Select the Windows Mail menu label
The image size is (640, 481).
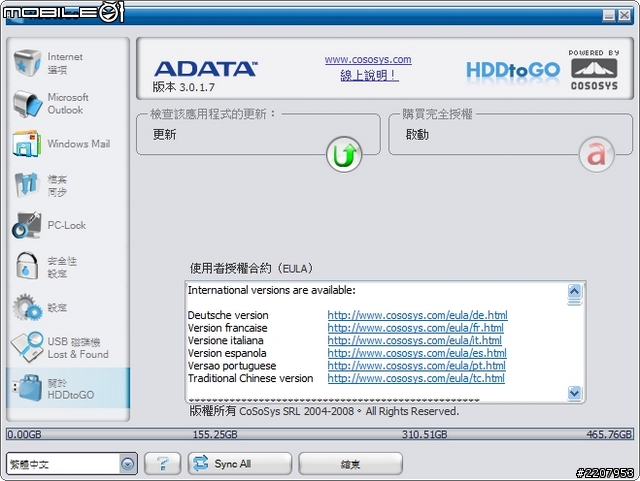(x=78, y=144)
